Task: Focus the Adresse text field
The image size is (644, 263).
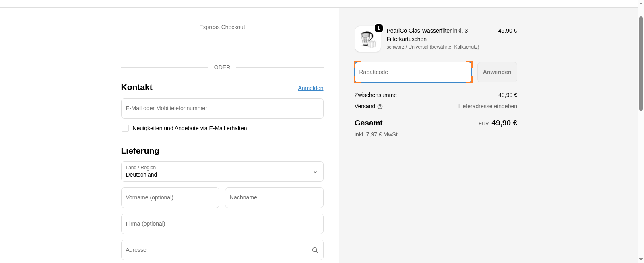Action: tap(215, 250)
